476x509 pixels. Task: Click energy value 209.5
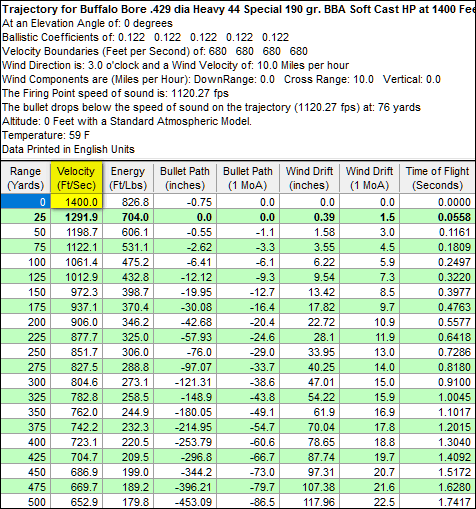[x=128, y=457]
